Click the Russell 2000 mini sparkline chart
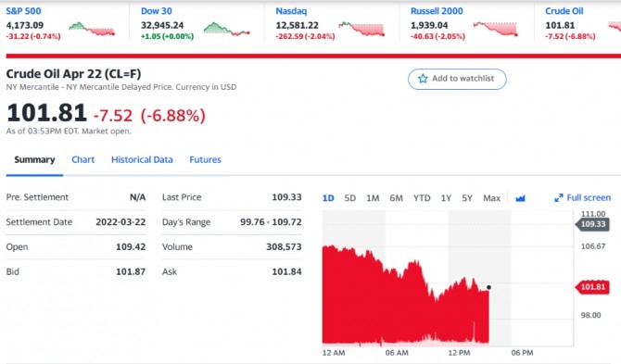 [x=496, y=29]
